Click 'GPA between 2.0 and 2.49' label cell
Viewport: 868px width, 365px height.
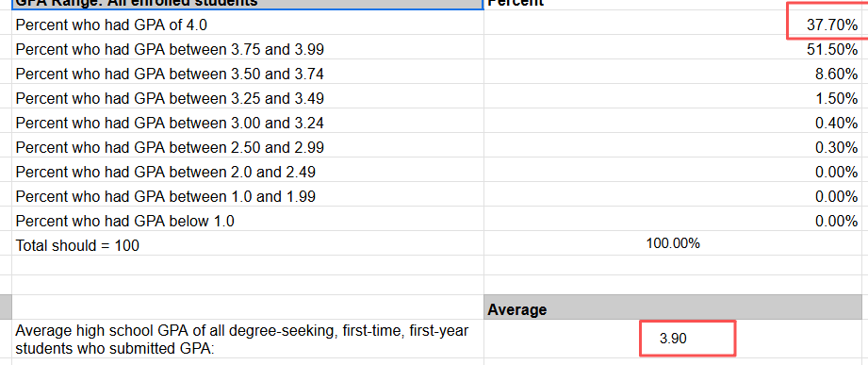click(248, 171)
